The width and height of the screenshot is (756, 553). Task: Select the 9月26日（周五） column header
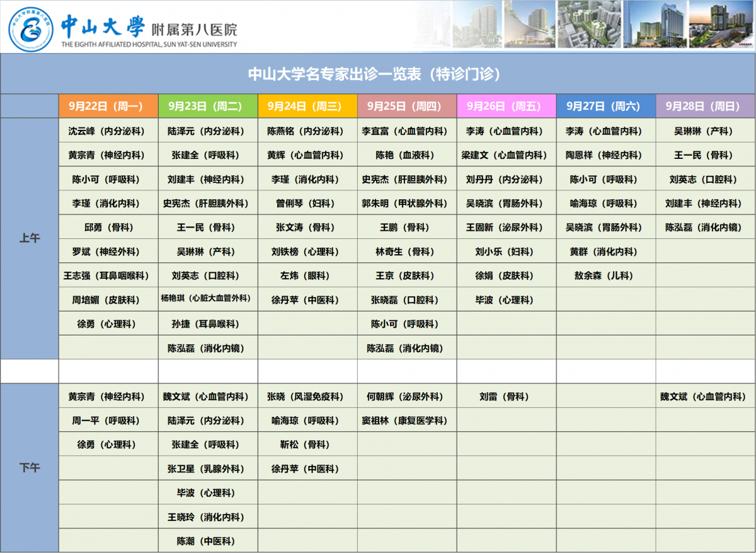pos(507,106)
